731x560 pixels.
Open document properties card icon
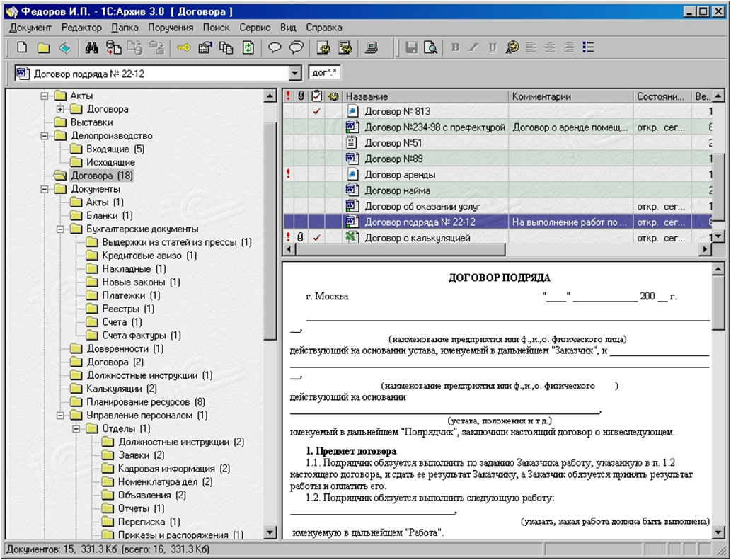205,47
